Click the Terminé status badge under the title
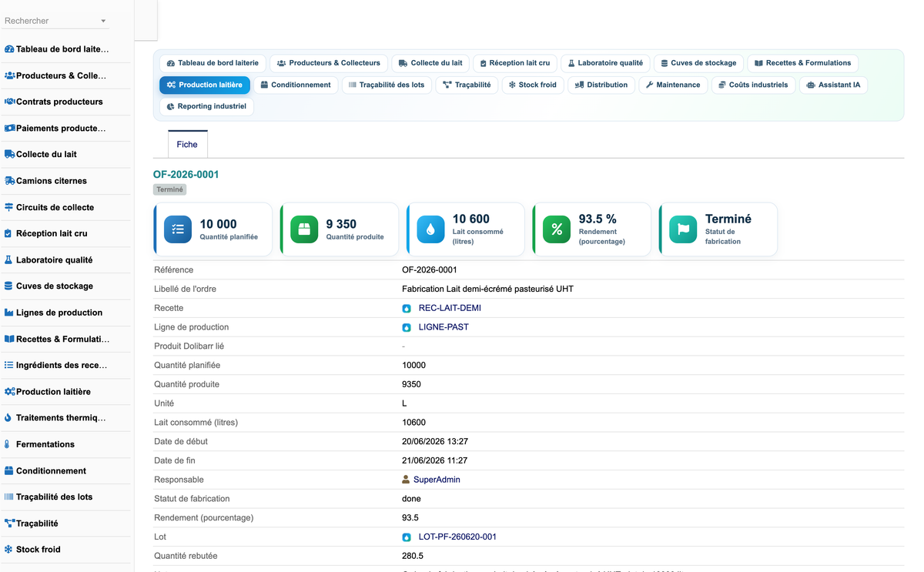Viewport: 924px width, 572px height. point(170,189)
